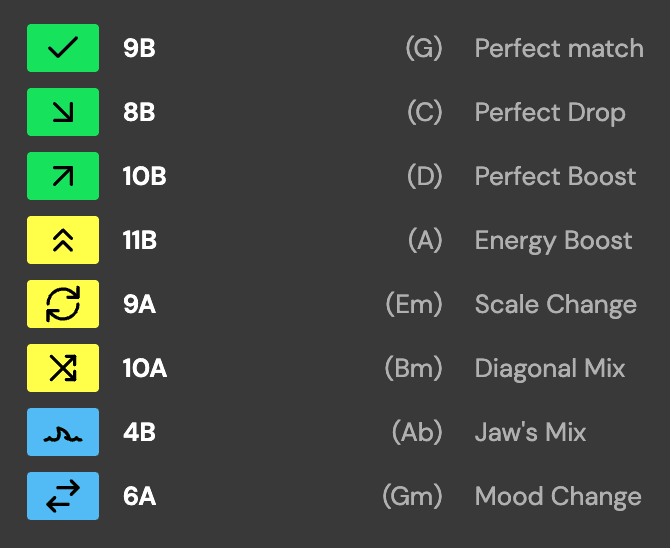Click the shuffle Diagonal Mix icon

63,368
